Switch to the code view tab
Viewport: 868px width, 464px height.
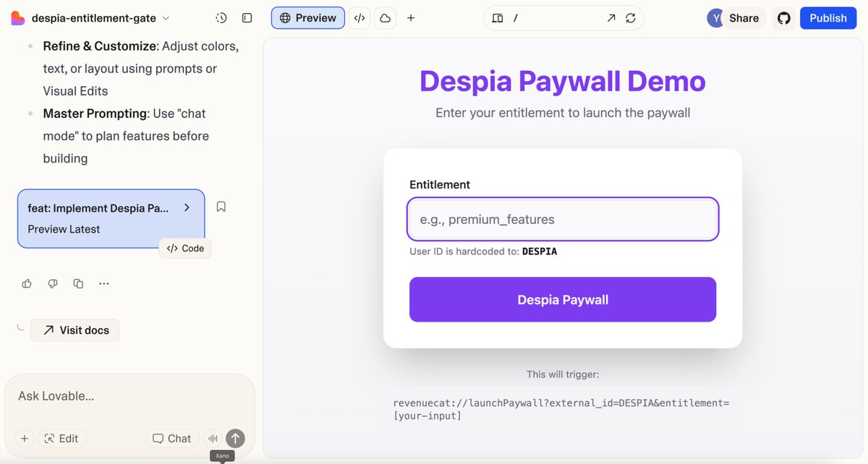[359, 18]
